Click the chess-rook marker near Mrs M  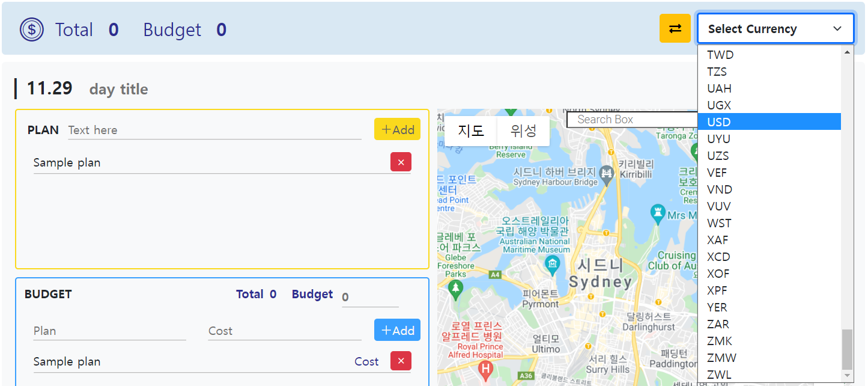658,213
